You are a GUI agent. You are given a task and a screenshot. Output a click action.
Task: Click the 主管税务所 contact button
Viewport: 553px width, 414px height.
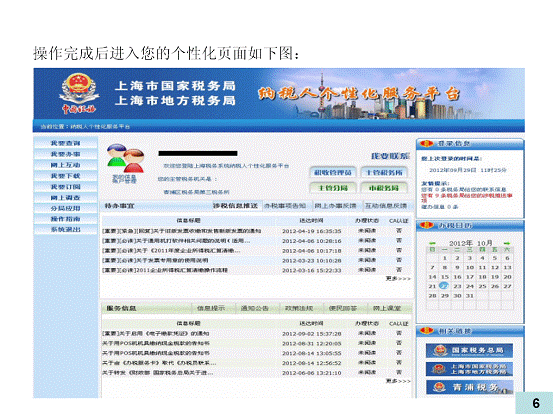[384, 172]
